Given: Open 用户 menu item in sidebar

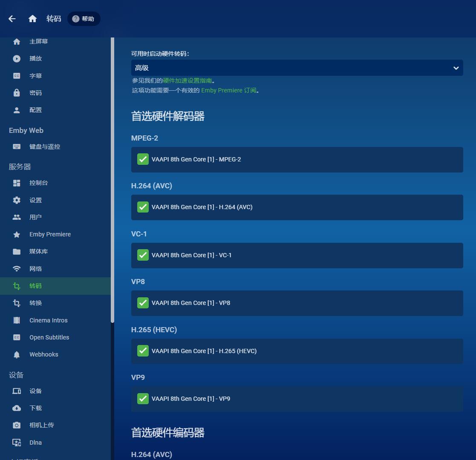Looking at the screenshot, I should pyautogui.click(x=35, y=217).
